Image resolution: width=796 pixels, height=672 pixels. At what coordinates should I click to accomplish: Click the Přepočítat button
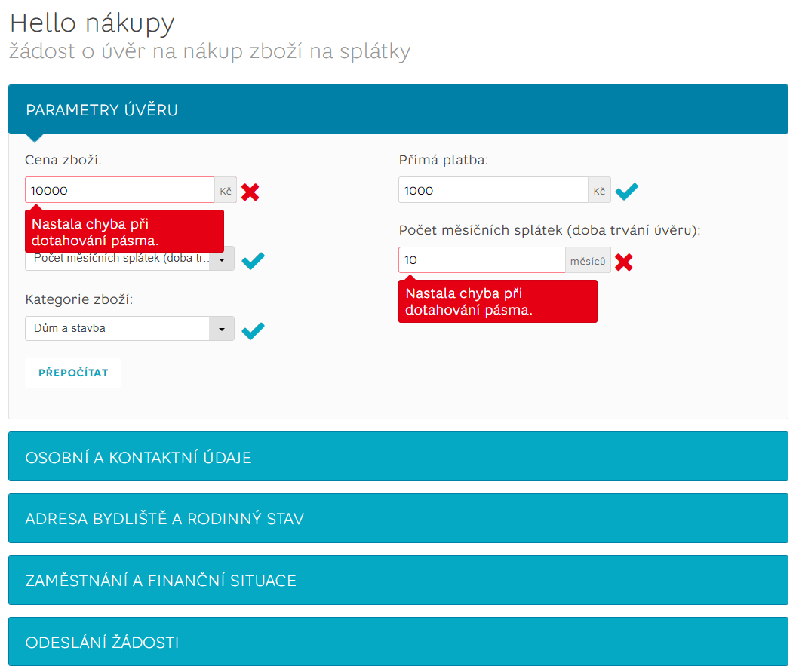click(73, 373)
